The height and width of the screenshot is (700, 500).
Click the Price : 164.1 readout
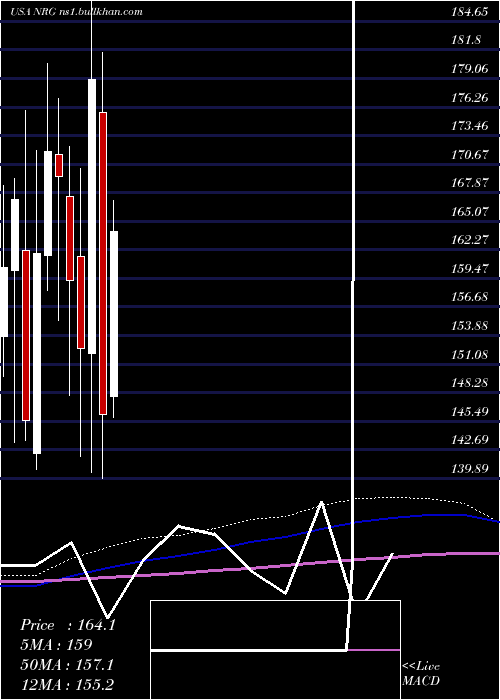coord(68,625)
